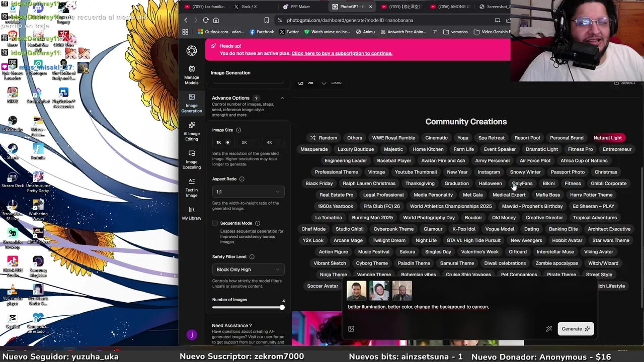Click the bookmark this page icon

(x=266, y=20)
